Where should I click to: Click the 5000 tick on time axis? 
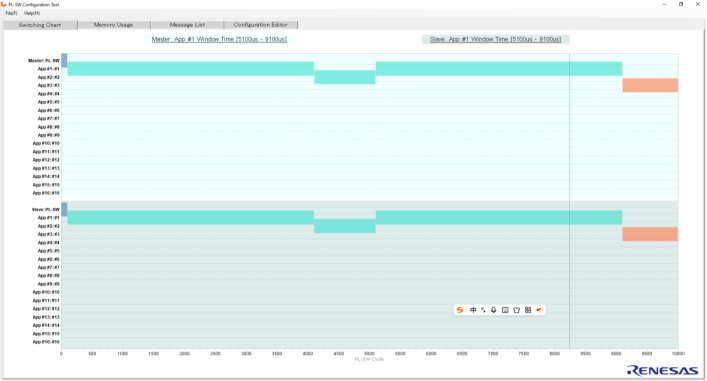369,353
